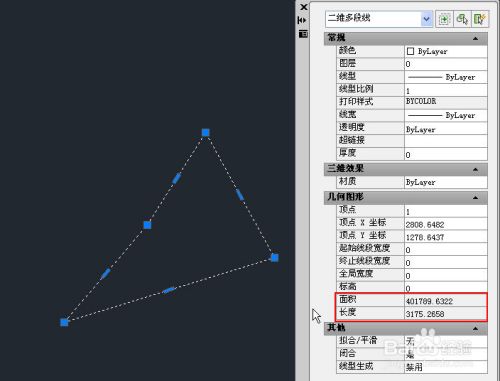Screen dimensions: 500x381
Task: Click the 打印样式 BYCOLOR value
Action: (x=446, y=103)
